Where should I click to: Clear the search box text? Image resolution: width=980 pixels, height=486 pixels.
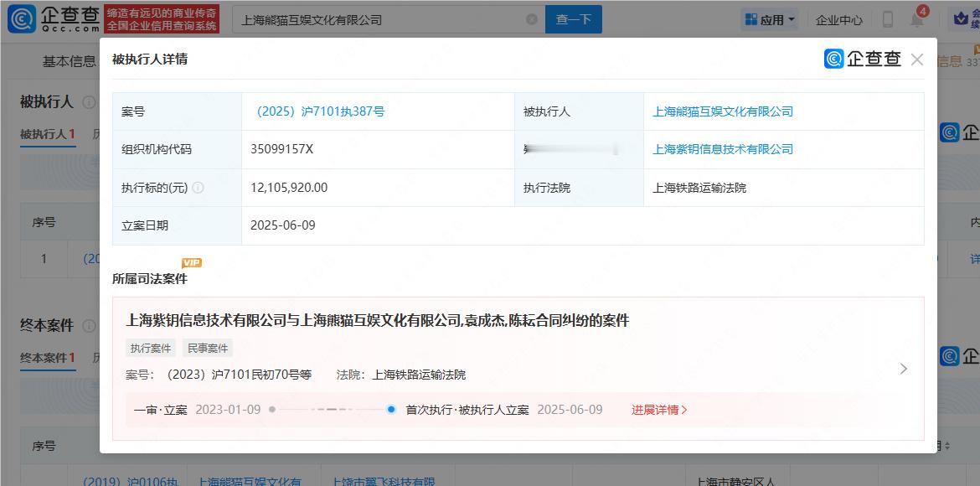[x=531, y=19]
